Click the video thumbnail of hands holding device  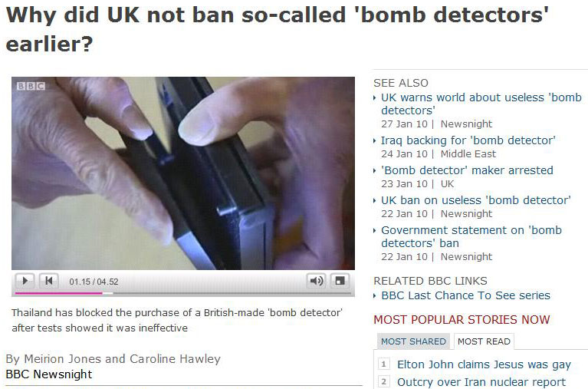tap(183, 173)
